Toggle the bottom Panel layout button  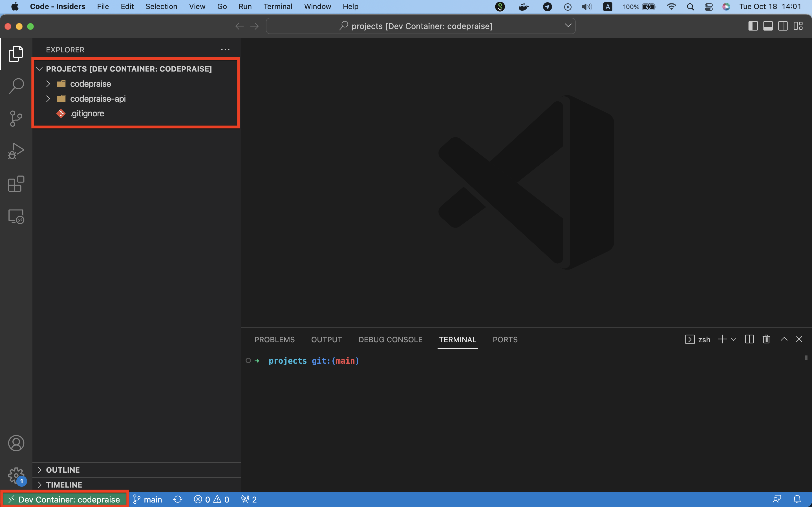[x=768, y=26]
